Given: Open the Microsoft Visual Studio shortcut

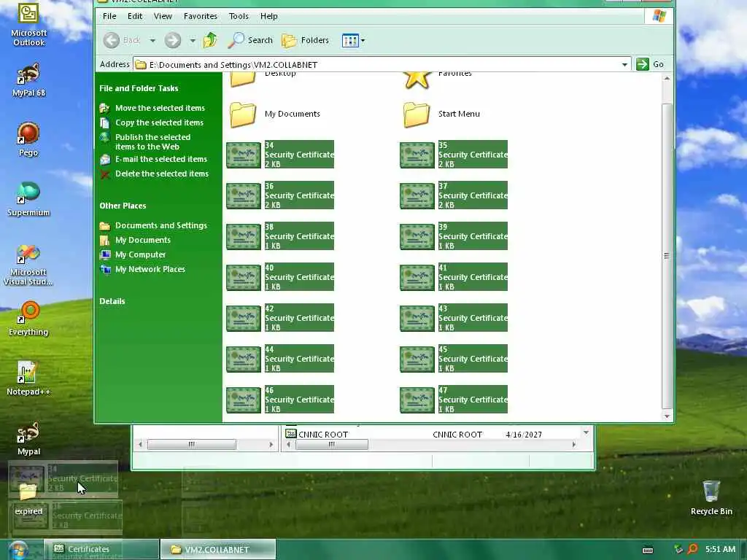Looking at the screenshot, I should click(28, 264).
